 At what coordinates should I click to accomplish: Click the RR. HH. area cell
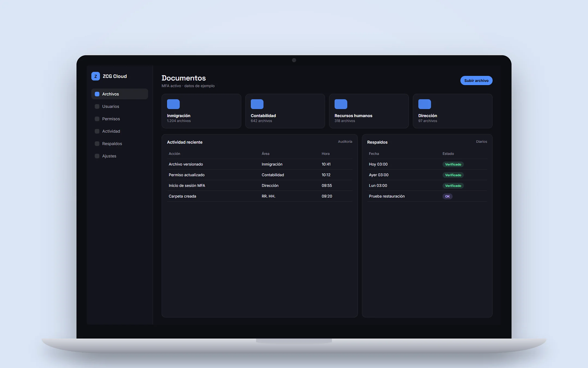(x=268, y=196)
